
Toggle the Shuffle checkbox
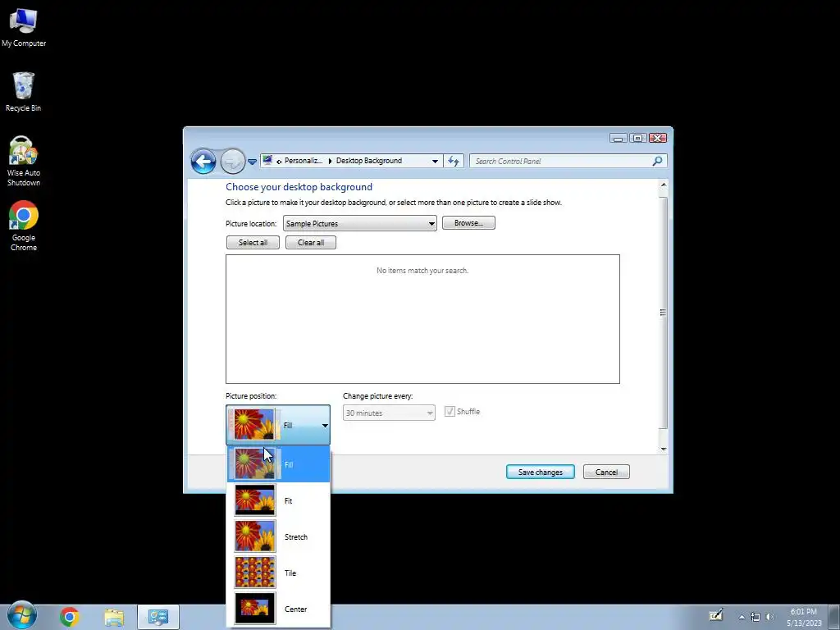(x=450, y=412)
